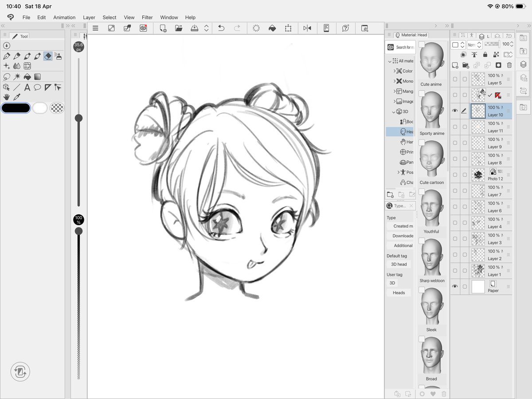This screenshot has width=532, height=399.
Task: Select the Blend (water drops) tool
Action: (17, 66)
